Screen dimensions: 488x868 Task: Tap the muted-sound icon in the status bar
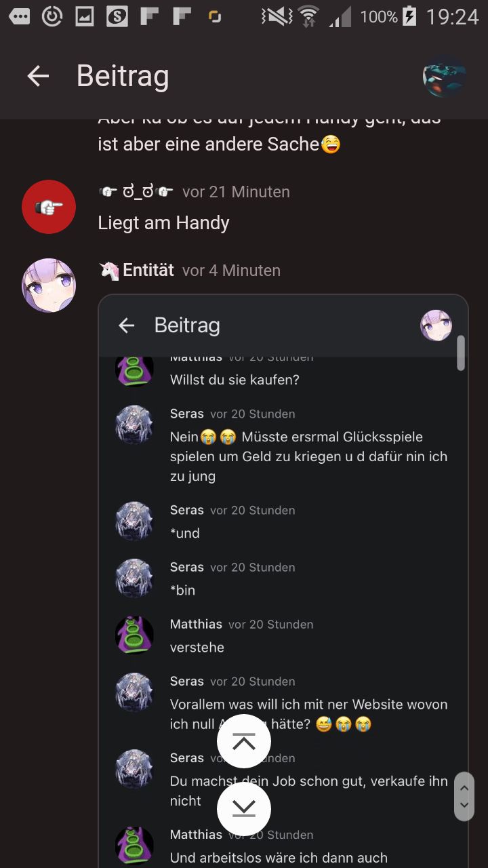click(x=277, y=16)
